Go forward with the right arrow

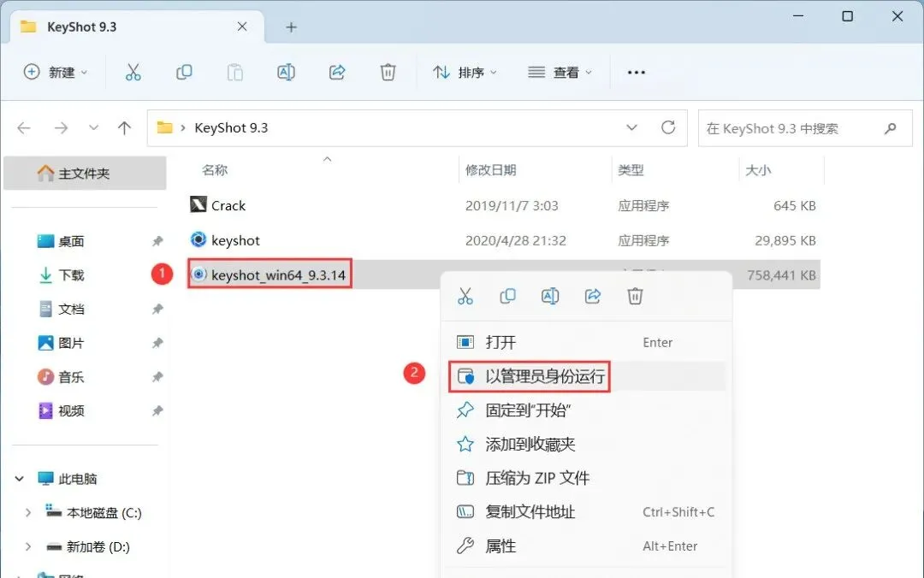click(61, 128)
